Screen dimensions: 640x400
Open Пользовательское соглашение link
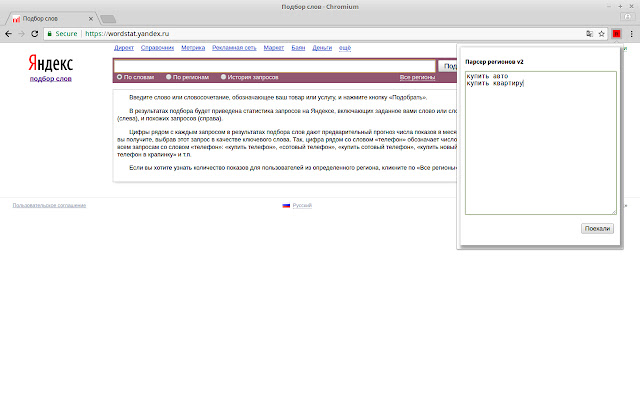click(49, 205)
